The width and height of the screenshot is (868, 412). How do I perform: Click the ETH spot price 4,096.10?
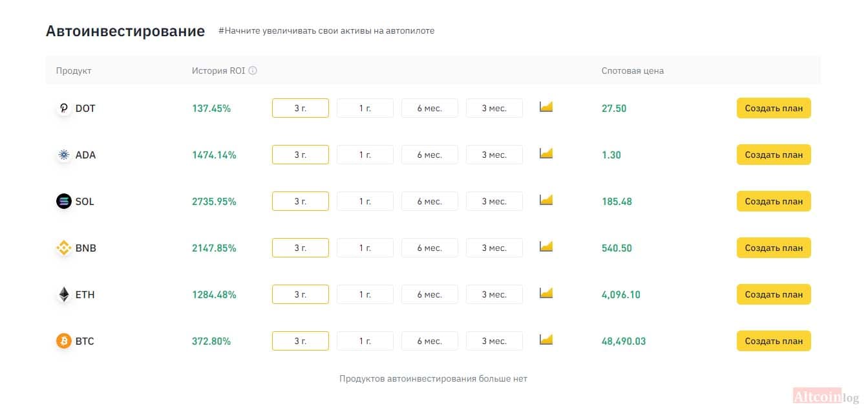tap(621, 294)
